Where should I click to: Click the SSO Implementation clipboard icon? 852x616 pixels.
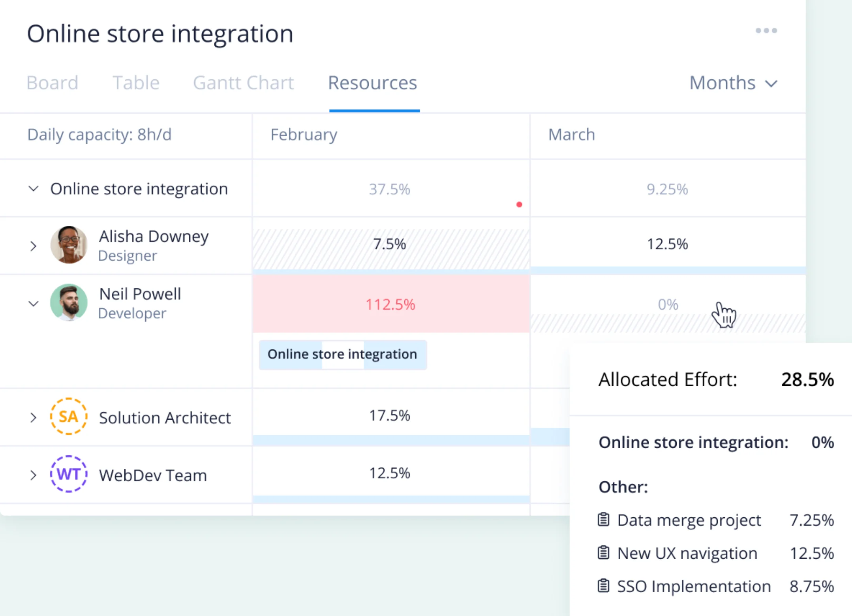pos(603,586)
